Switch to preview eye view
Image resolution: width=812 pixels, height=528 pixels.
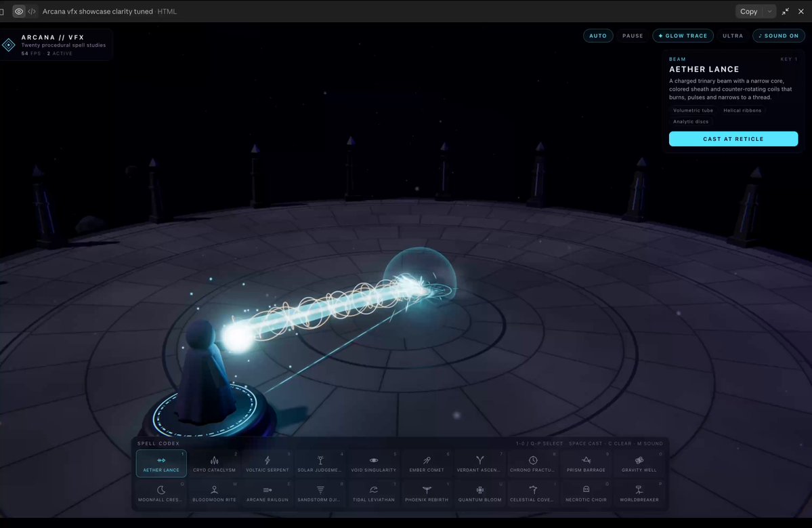19,12
